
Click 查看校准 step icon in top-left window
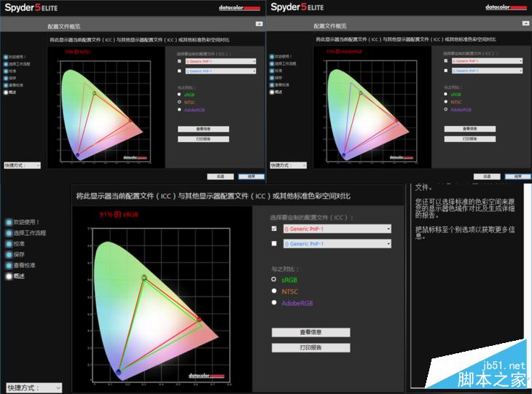6,85
